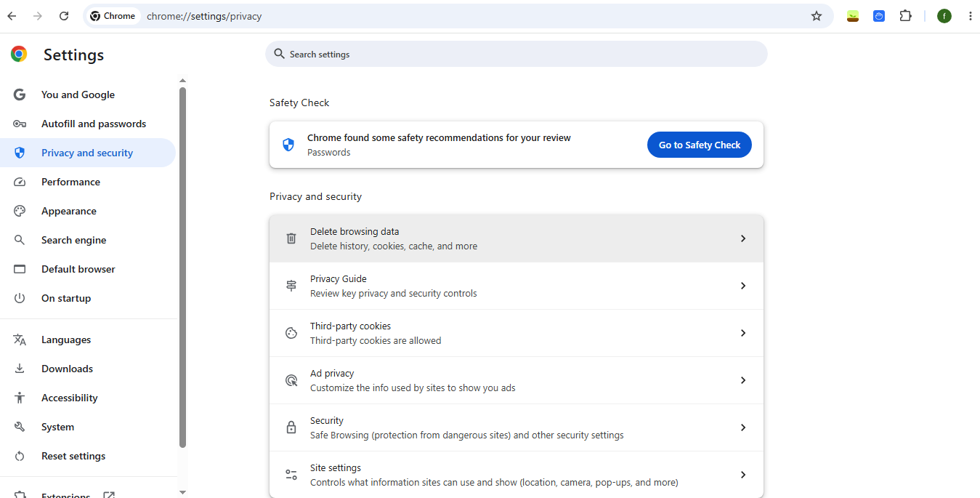Open the Extensions puzzle piece menu

(905, 16)
